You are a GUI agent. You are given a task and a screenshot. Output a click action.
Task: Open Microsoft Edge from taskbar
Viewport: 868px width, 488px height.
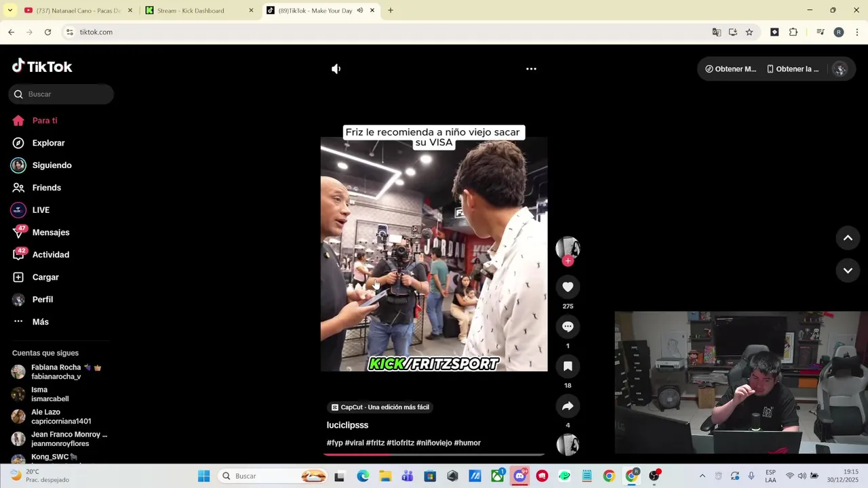click(x=363, y=476)
